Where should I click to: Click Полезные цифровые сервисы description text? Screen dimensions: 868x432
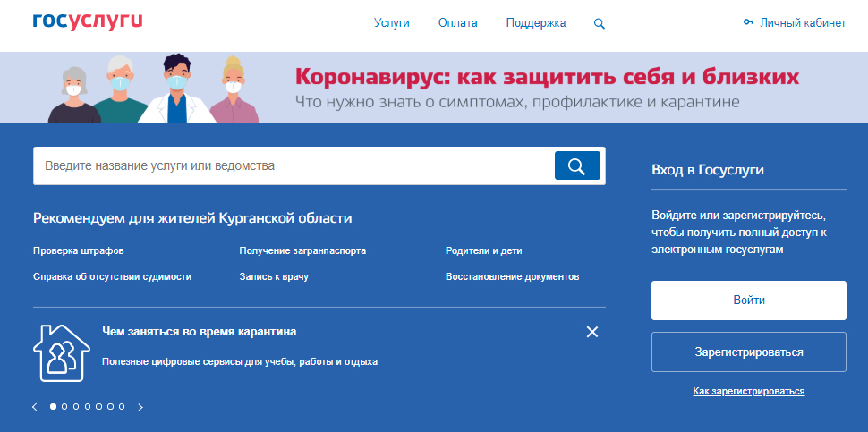[240, 361]
